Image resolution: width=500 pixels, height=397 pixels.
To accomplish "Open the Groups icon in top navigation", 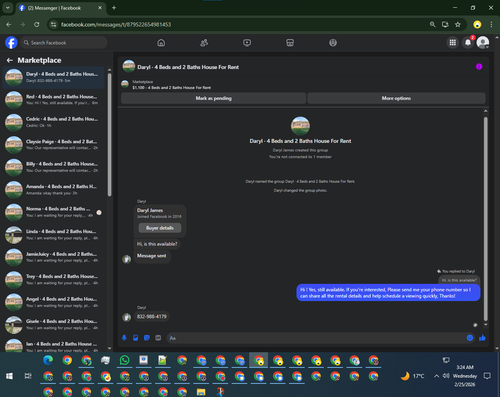I will [x=333, y=43].
